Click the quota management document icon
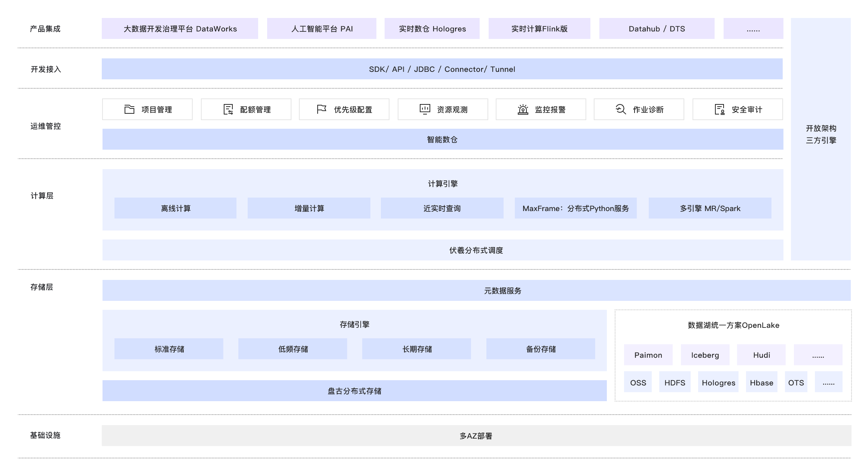The height and width of the screenshot is (473, 868). (x=228, y=109)
